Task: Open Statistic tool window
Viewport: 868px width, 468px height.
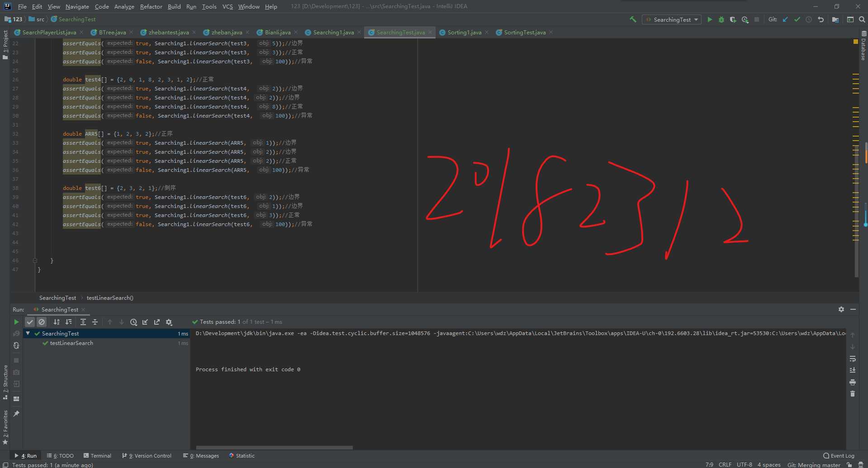Action: coord(242,455)
